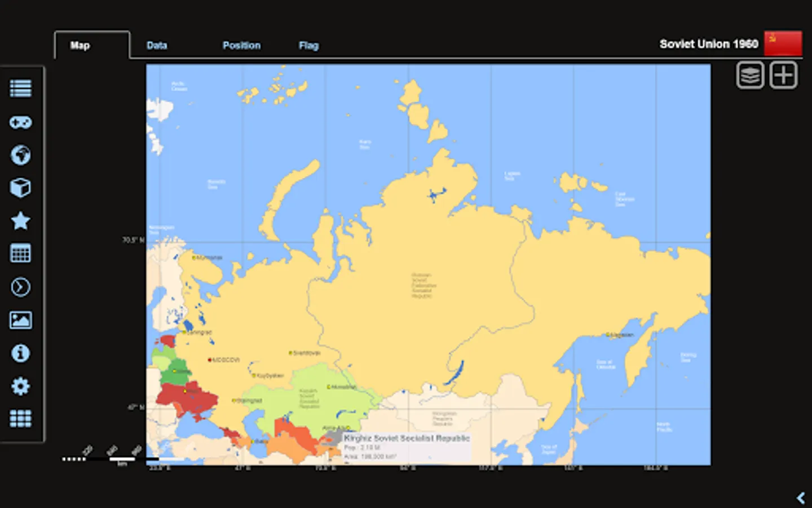Image resolution: width=812 pixels, height=508 pixels.
Task: Open the list menu icon in sidebar
Action: coord(21,89)
